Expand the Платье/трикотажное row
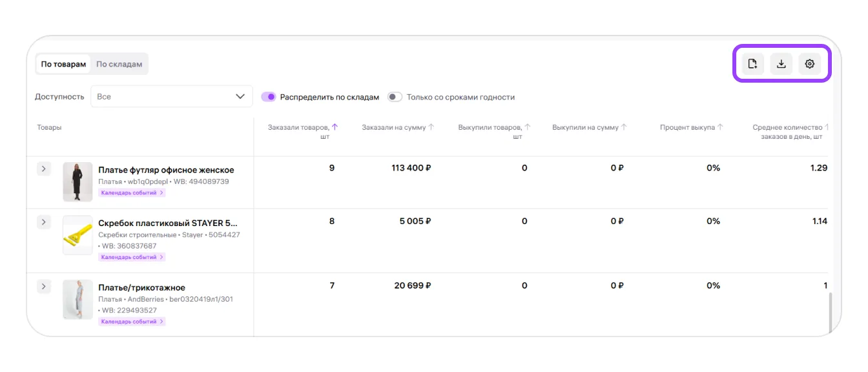This screenshot has height=372, width=868. pos(43,287)
